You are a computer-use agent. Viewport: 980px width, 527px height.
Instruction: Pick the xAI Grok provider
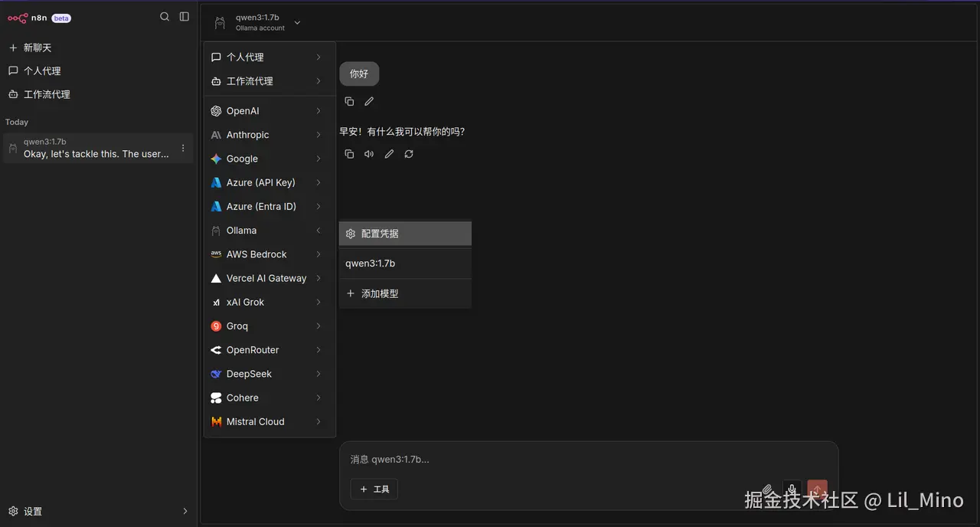[x=269, y=302]
